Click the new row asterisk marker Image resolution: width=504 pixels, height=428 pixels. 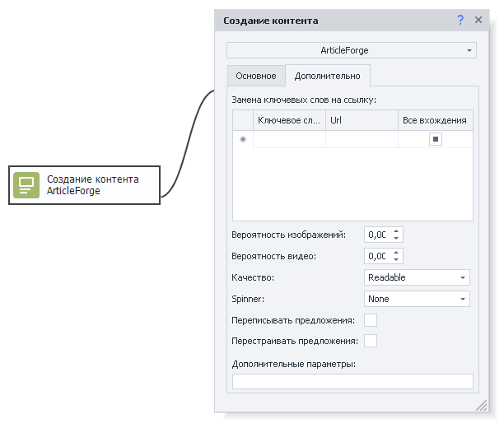click(243, 139)
